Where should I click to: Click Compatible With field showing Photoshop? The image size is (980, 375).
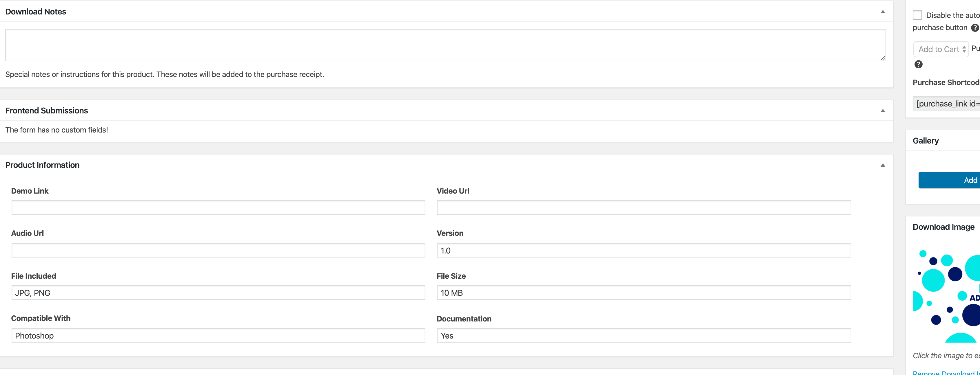click(x=218, y=335)
